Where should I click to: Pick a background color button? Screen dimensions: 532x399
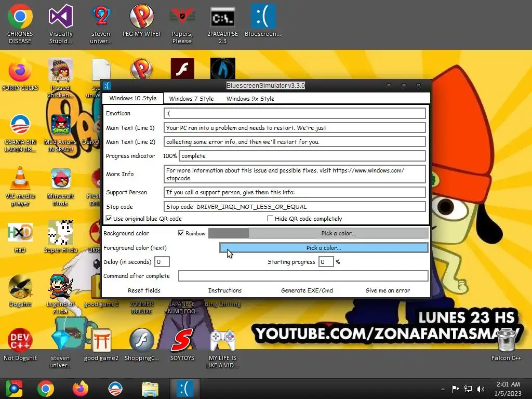(338, 233)
